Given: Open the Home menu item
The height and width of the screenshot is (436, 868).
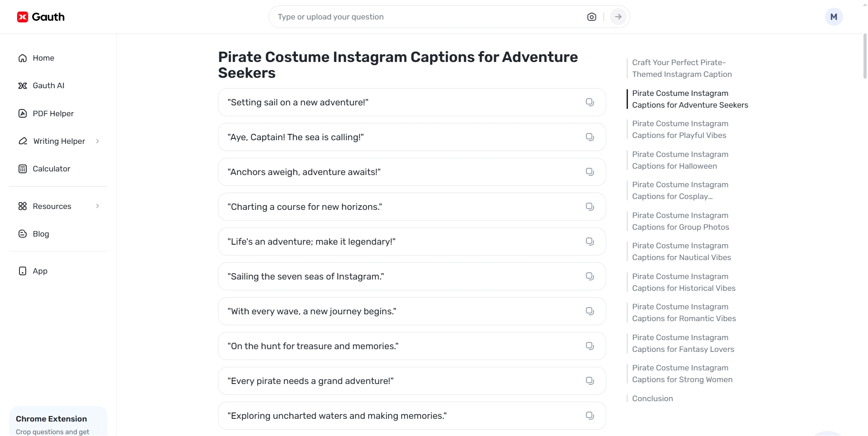Looking at the screenshot, I should (43, 58).
